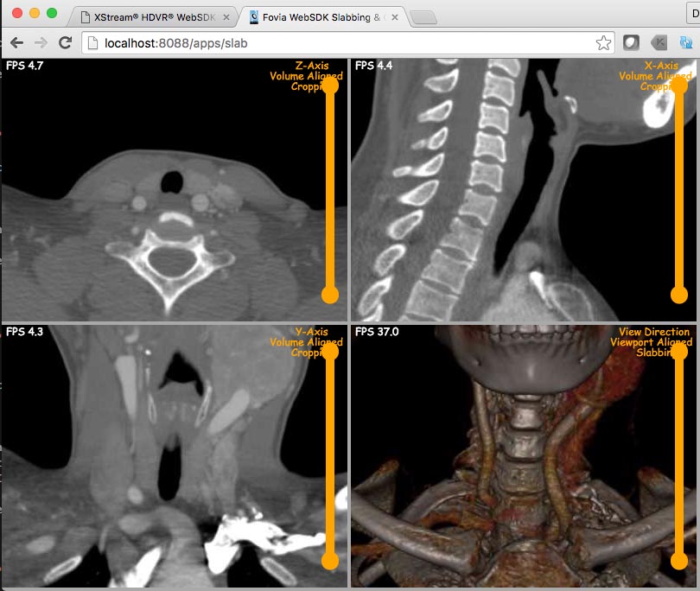
Task: Click top handle of X-Axis slider
Action: click(x=678, y=85)
